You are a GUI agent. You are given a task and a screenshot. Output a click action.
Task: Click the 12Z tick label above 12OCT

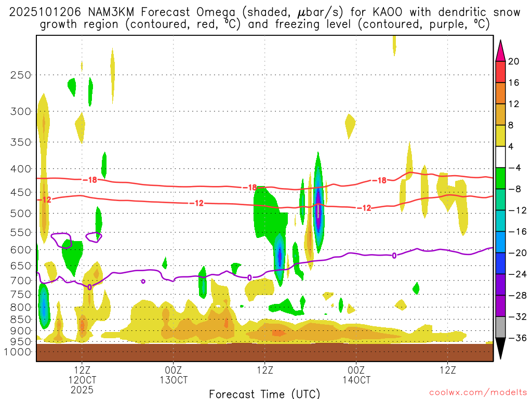(x=82, y=369)
